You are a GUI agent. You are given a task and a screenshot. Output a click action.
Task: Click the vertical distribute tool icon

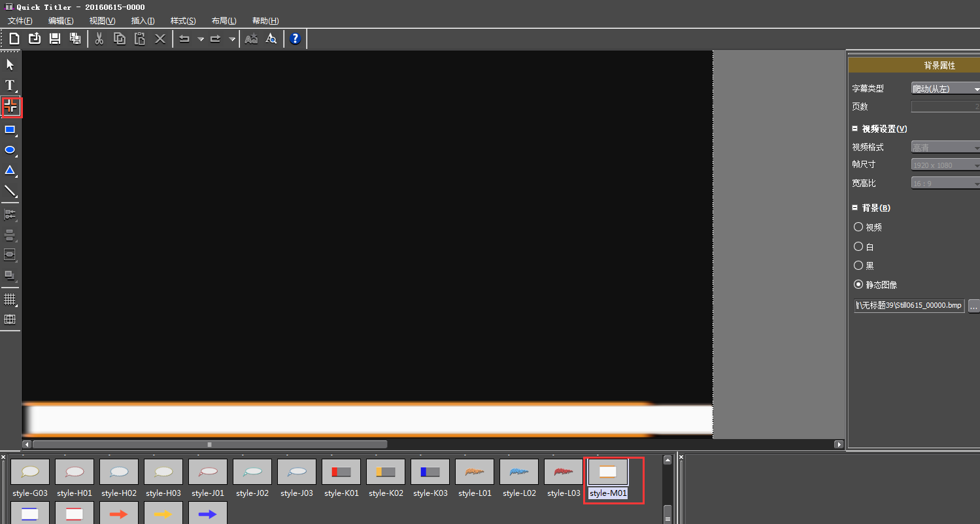tap(10, 235)
